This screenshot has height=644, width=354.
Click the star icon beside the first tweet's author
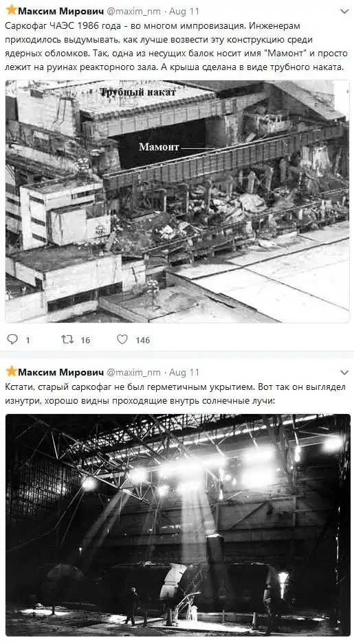click(x=11, y=10)
